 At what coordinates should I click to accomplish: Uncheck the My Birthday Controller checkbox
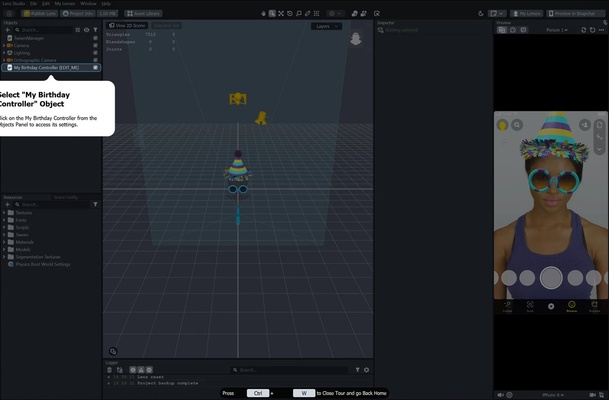95,67
